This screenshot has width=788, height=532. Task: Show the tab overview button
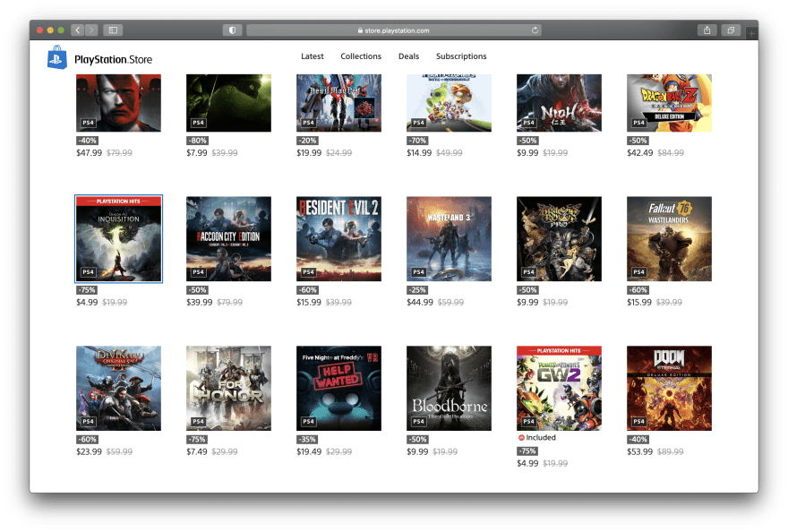coord(731,30)
